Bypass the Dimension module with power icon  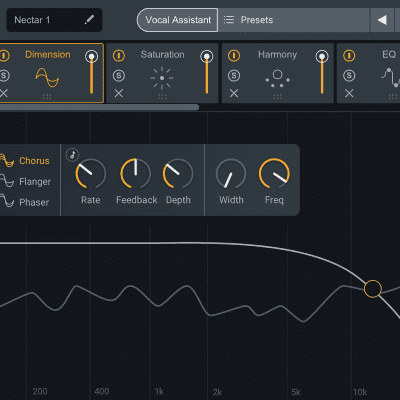pyautogui.click(x=4, y=55)
